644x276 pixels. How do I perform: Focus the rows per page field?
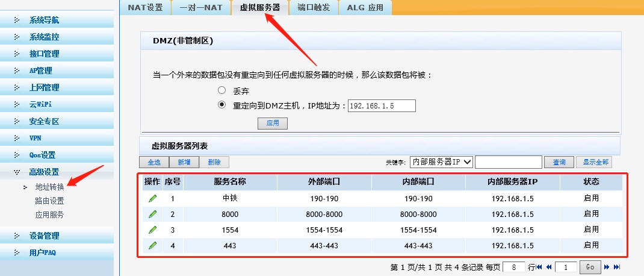coord(514,268)
